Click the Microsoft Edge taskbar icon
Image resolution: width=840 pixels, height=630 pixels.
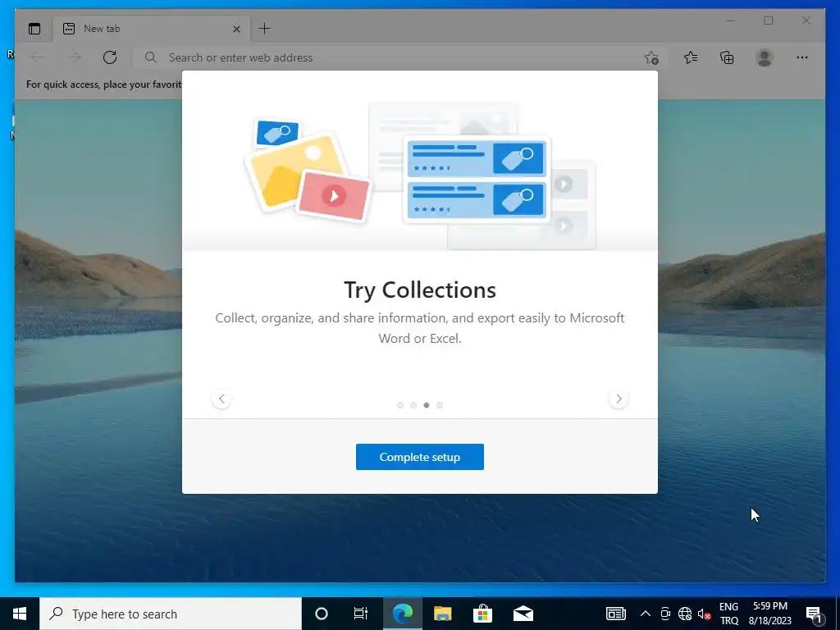pos(402,614)
